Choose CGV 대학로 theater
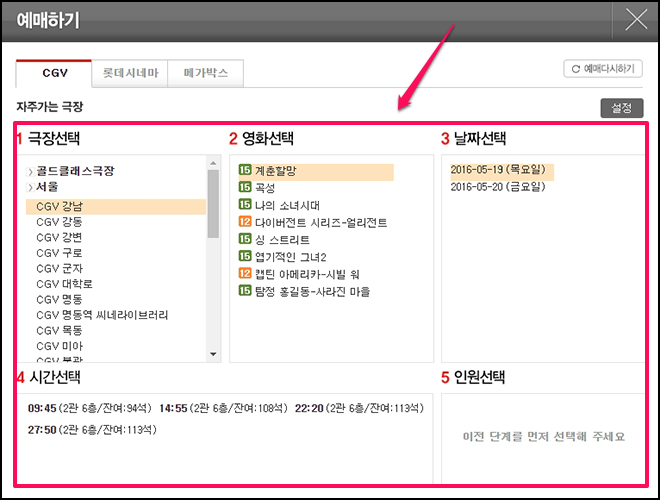The width and height of the screenshot is (660, 500). 64,284
